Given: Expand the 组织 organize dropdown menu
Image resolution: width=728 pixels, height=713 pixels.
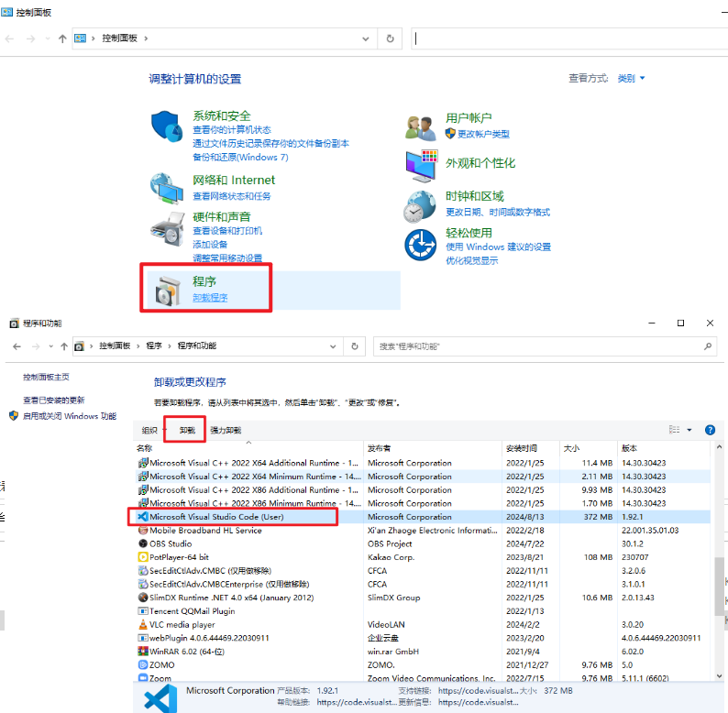Looking at the screenshot, I should (x=151, y=430).
